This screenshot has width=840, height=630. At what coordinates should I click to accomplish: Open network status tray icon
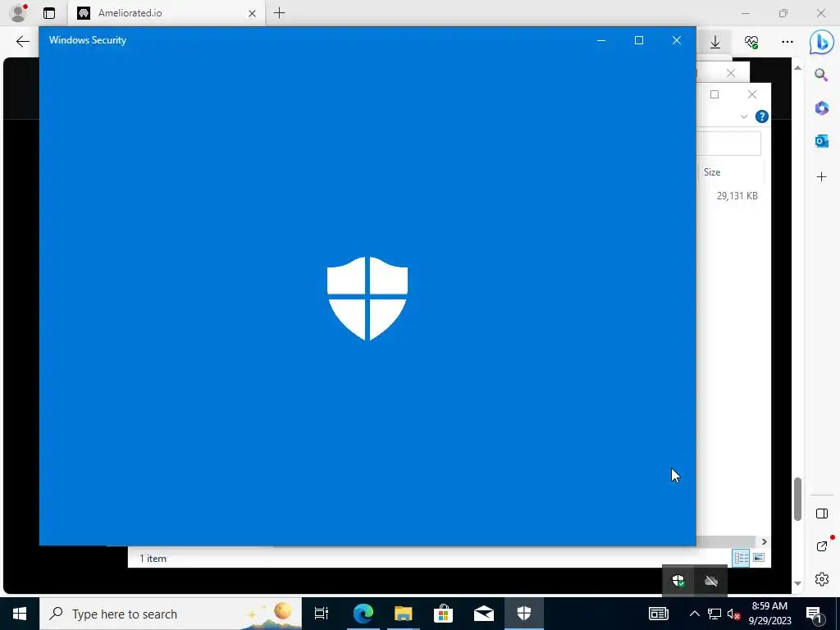click(x=714, y=614)
